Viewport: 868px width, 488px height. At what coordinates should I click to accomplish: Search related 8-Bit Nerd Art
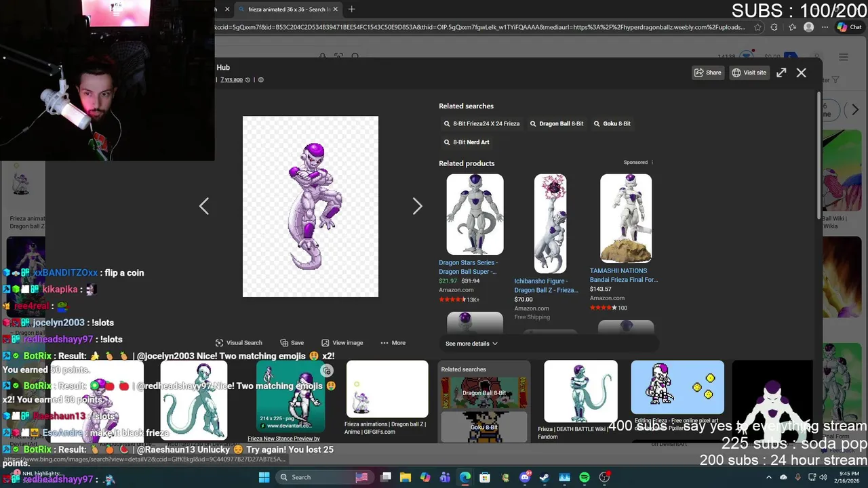(x=467, y=142)
